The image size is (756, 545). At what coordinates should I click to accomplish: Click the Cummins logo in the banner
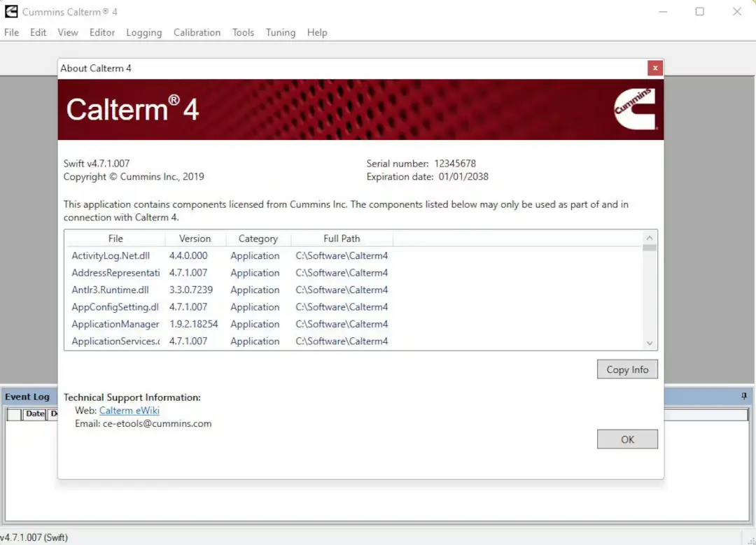(634, 109)
